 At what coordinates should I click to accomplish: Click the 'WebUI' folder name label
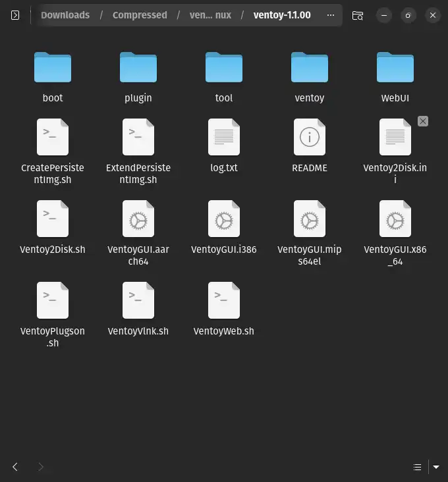coord(395,97)
